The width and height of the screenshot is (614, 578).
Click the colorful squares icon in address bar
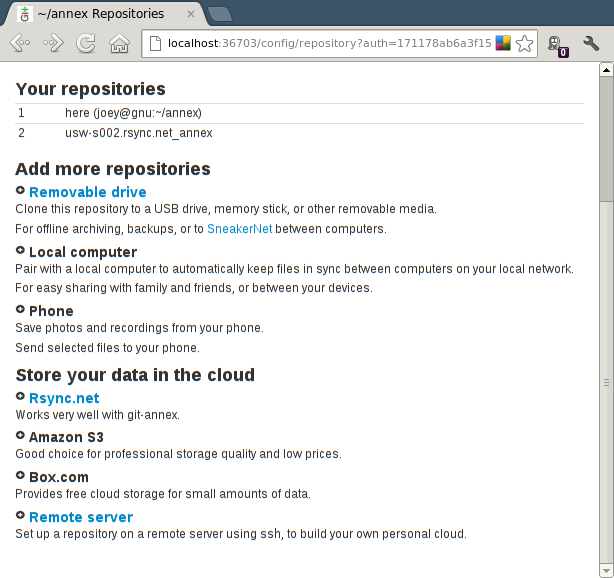(503, 43)
